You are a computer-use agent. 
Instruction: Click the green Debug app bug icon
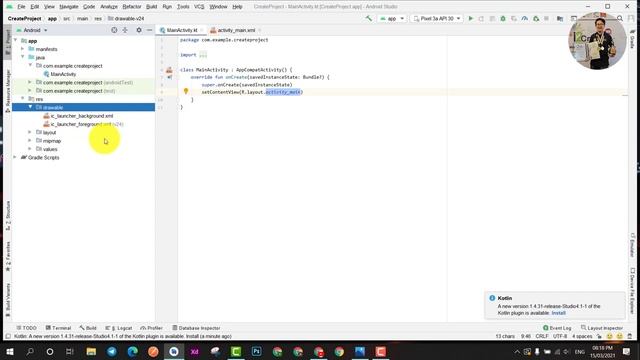click(x=503, y=18)
